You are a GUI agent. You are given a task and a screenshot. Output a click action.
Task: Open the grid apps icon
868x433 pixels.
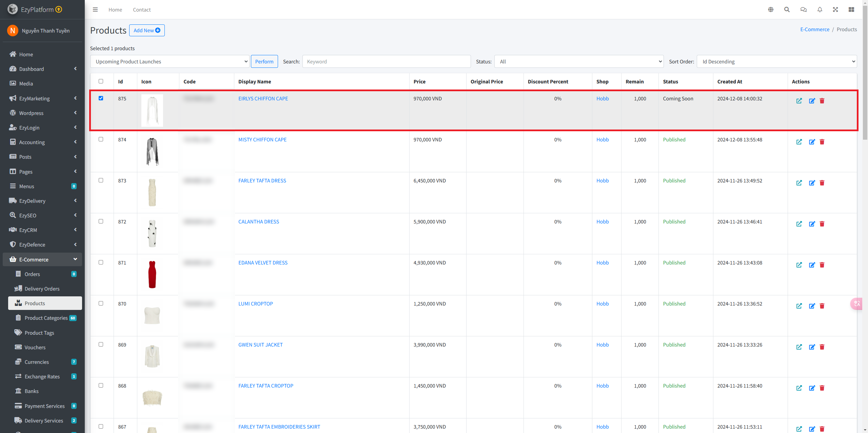851,9
